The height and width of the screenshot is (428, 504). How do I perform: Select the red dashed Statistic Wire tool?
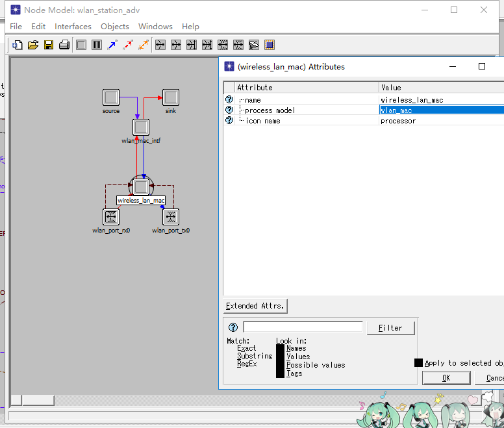(x=128, y=45)
